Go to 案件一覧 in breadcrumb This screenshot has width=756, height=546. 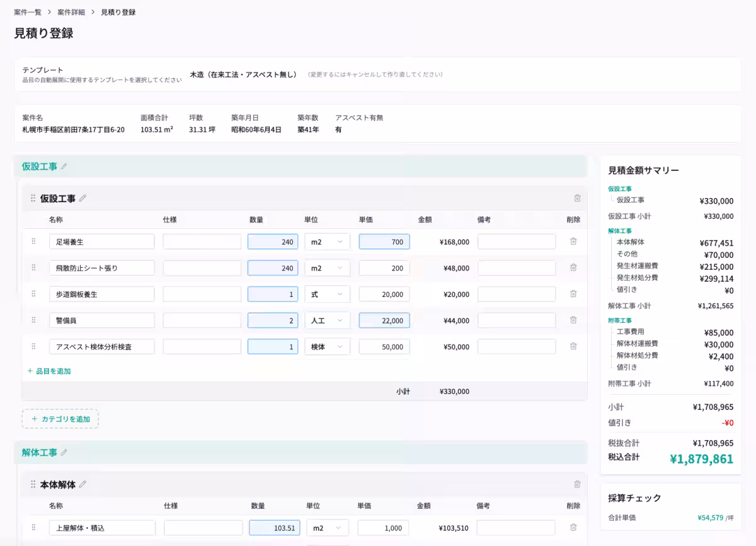click(28, 12)
